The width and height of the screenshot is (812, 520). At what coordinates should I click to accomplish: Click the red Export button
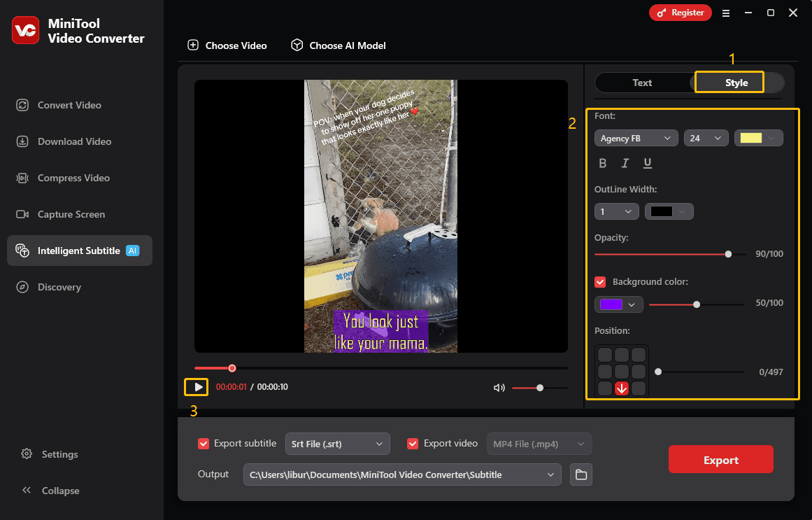click(x=720, y=460)
